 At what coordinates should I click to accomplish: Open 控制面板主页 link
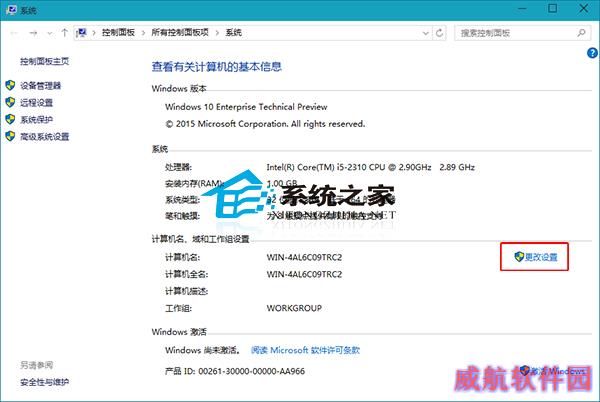pos(44,61)
